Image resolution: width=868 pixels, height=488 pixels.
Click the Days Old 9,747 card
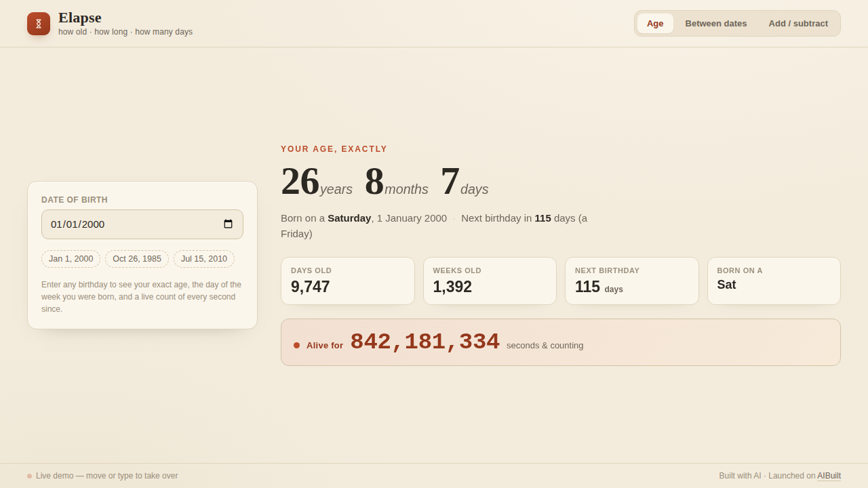coord(348,281)
